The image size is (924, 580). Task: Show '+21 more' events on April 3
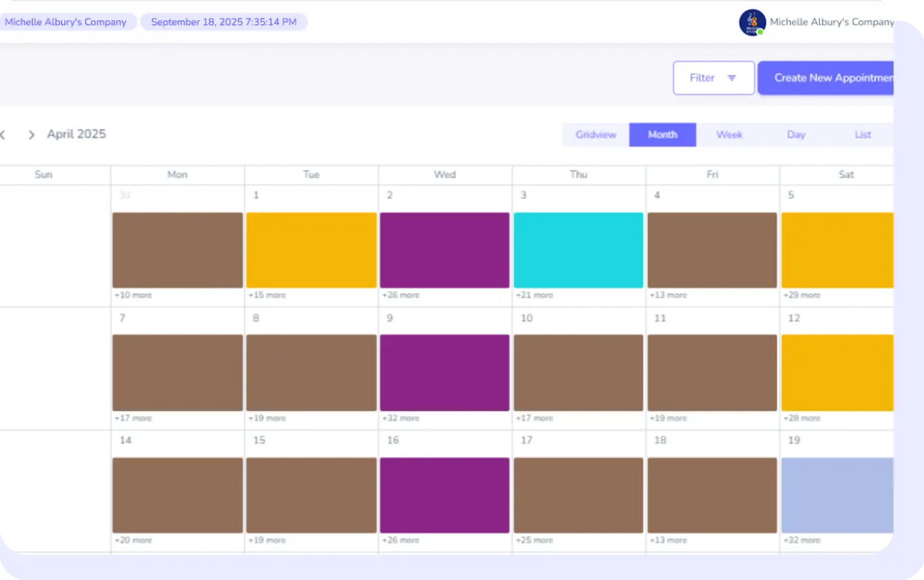535,295
